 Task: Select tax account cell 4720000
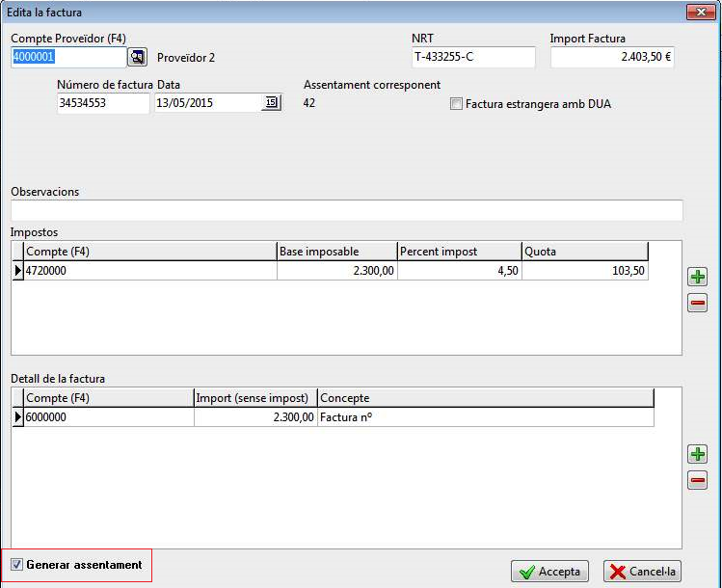pyautogui.click(x=150, y=271)
